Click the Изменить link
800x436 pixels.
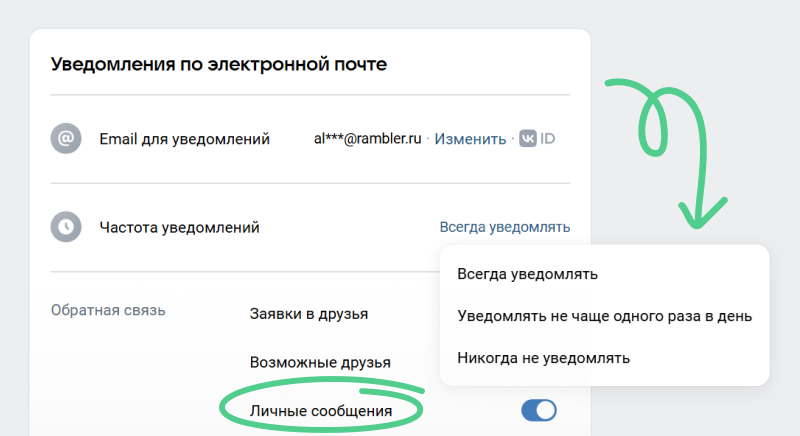pyautogui.click(x=470, y=139)
